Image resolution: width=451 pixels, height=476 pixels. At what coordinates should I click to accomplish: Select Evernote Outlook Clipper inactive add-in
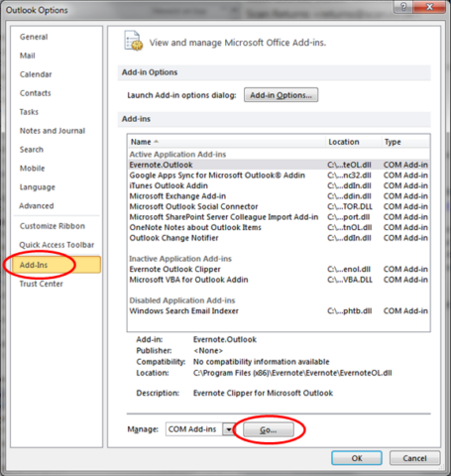(279, 270)
